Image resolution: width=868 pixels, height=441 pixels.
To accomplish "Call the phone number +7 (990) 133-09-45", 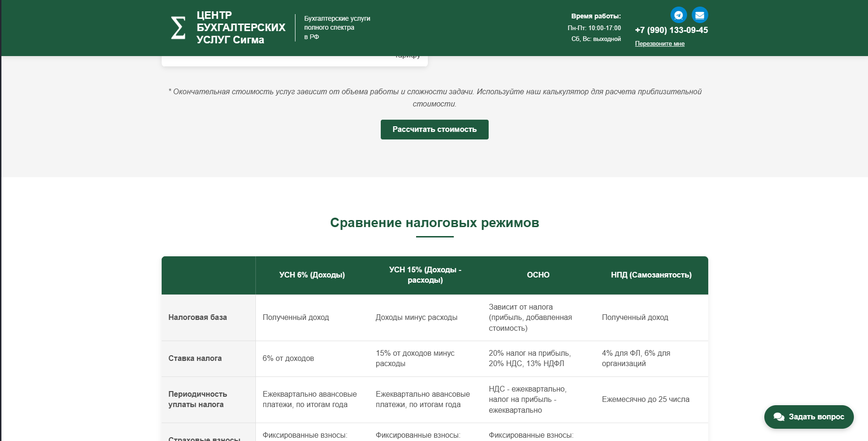I will (671, 30).
